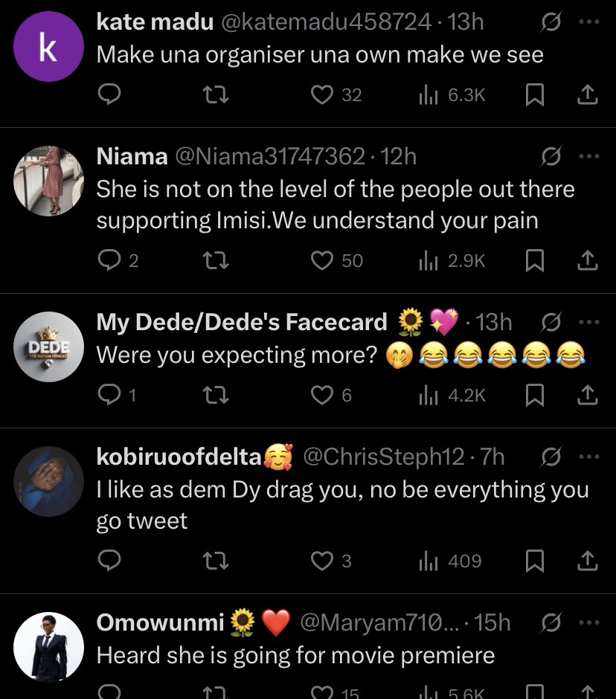Open the DEDE profile avatar
The height and width of the screenshot is (699, 616).
point(49,347)
